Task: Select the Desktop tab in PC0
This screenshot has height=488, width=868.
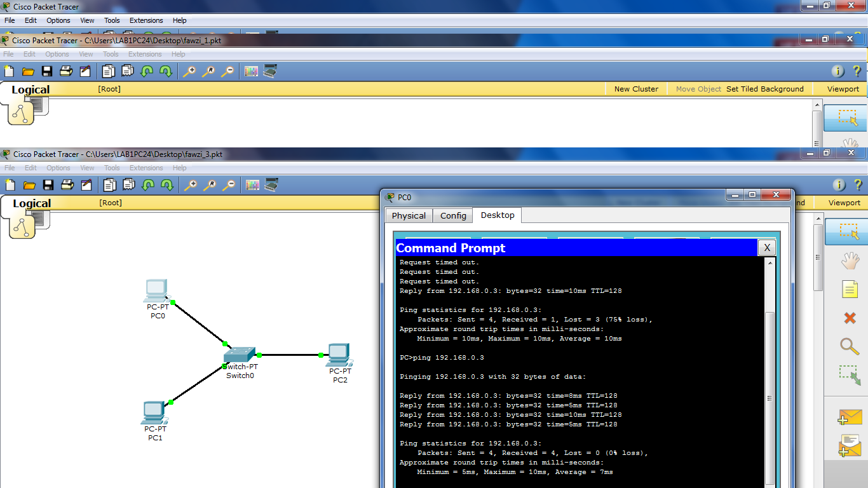Action: point(498,215)
